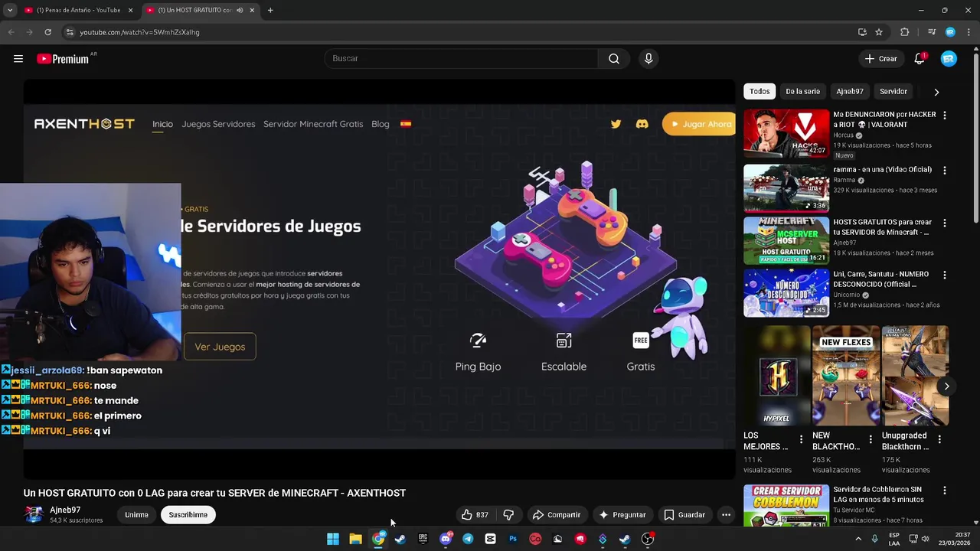Click the Suscribirme button

tap(188, 515)
